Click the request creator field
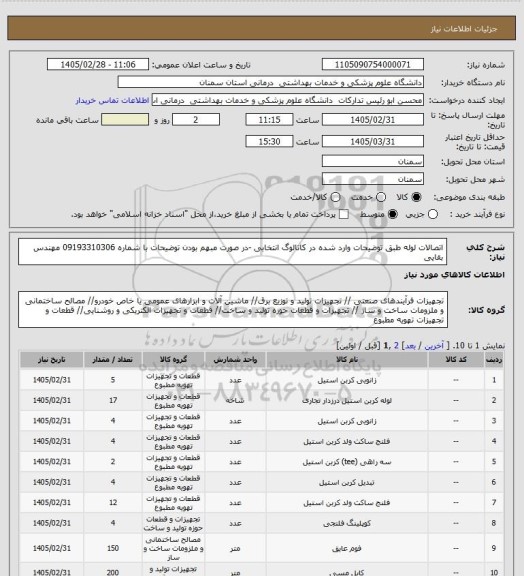 (x=288, y=100)
